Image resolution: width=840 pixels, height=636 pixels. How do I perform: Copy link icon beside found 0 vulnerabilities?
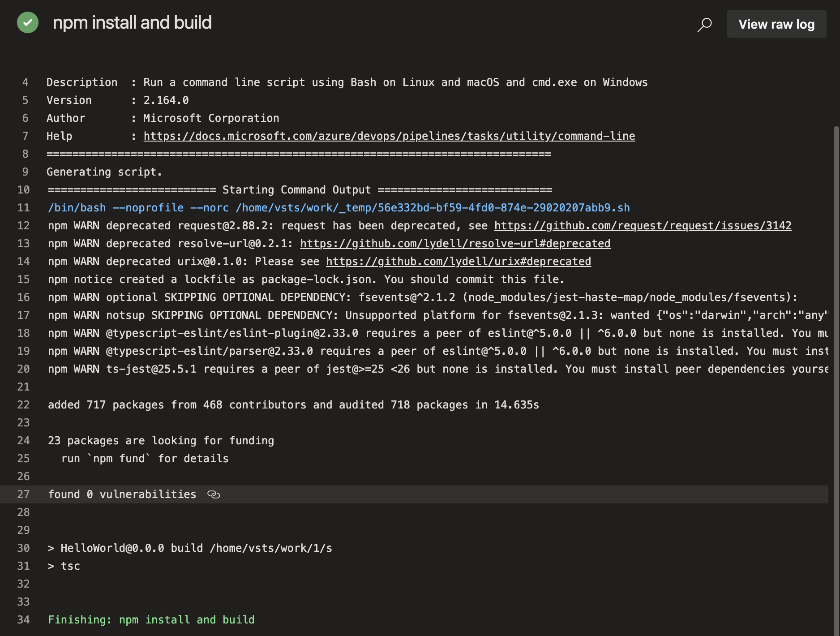pos(214,494)
